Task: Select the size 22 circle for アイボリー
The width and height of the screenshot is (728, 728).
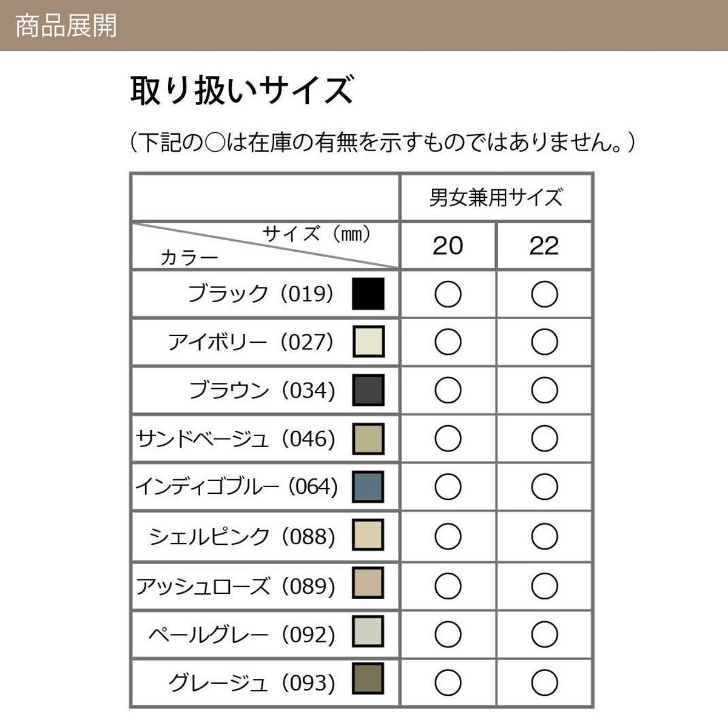Action: pos(544,342)
